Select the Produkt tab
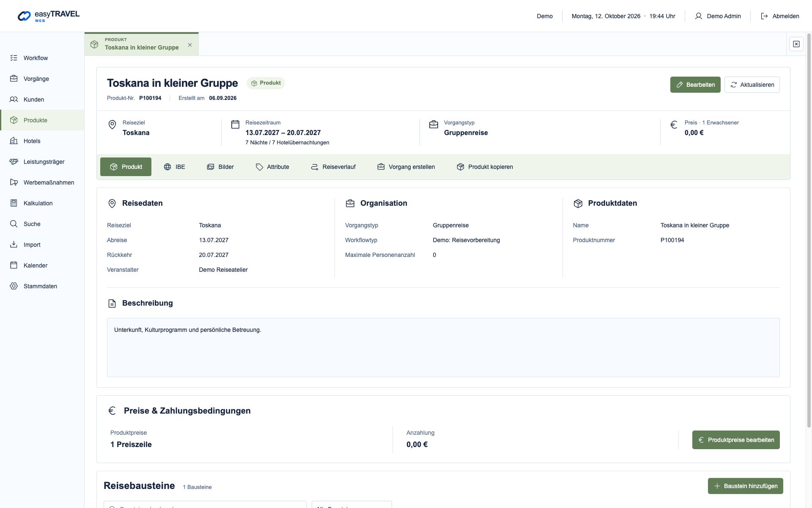The height and width of the screenshot is (508, 812). 126,167
